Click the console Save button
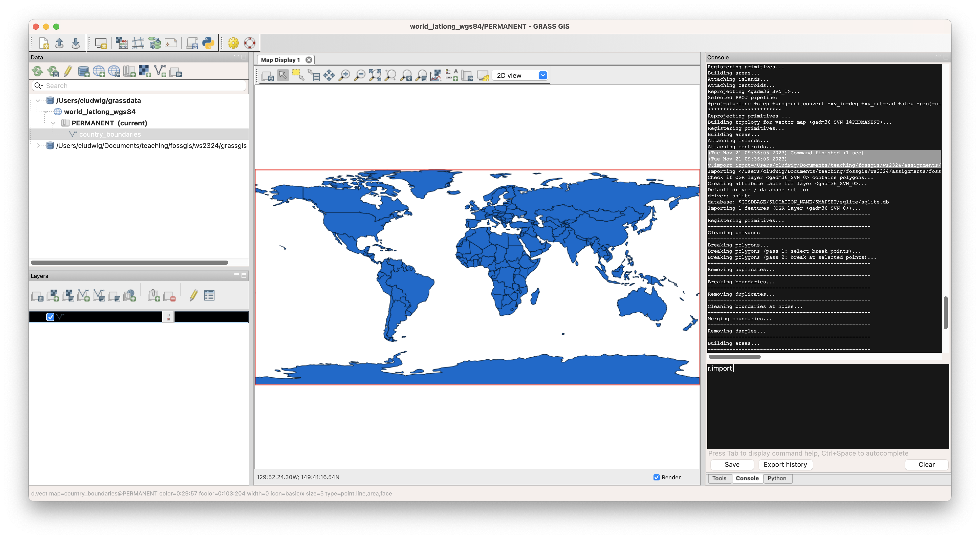Image resolution: width=980 pixels, height=539 pixels. tap(732, 464)
